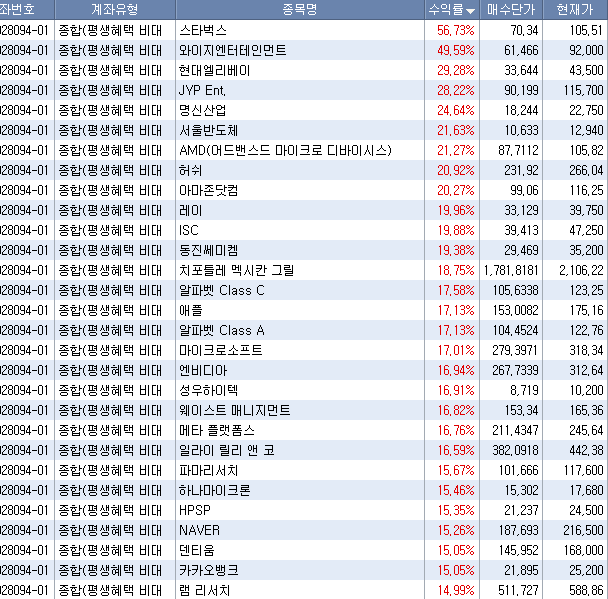The width and height of the screenshot is (608, 599).
Task: Click the sort arrow in 수익률 header
Action: (471, 11)
